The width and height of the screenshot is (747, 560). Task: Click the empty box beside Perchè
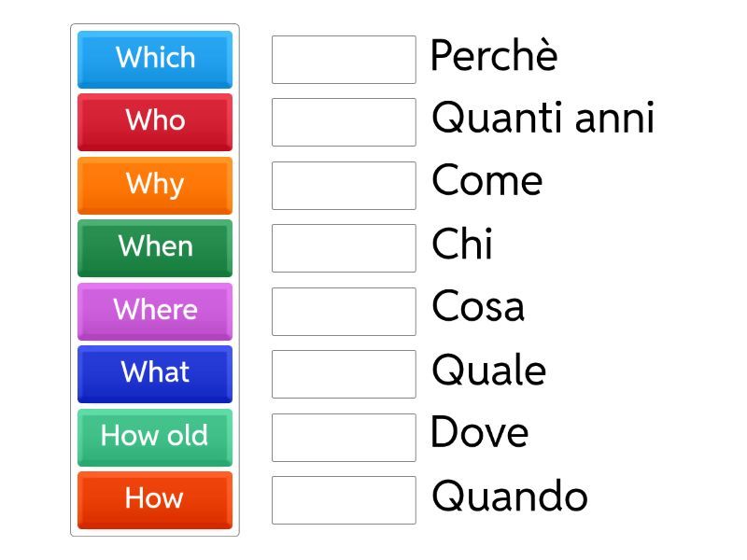pyautogui.click(x=344, y=60)
